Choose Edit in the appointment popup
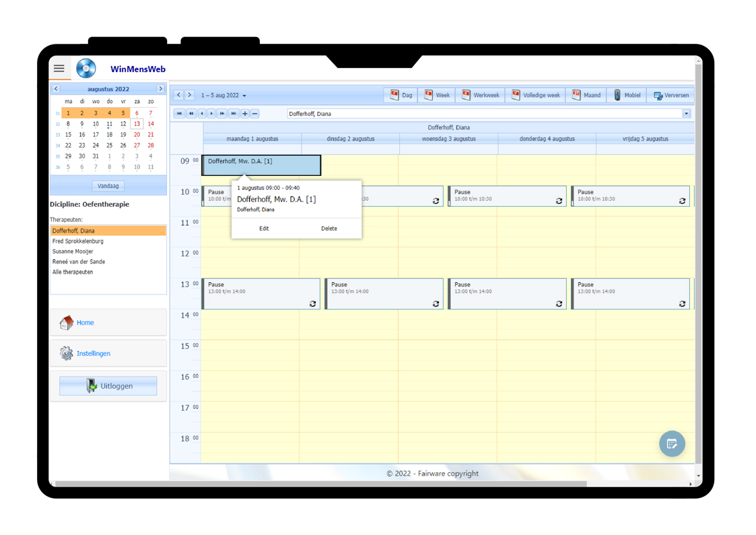Screen dimensions: 756x535 point(264,228)
